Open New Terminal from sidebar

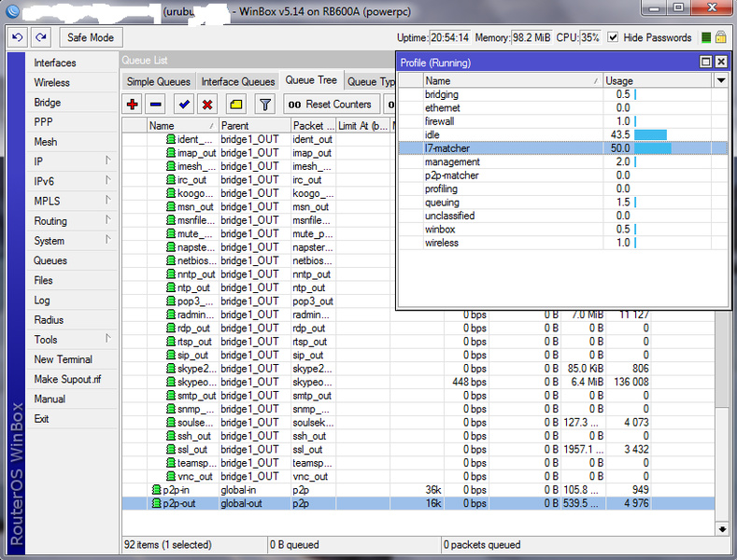pos(63,359)
